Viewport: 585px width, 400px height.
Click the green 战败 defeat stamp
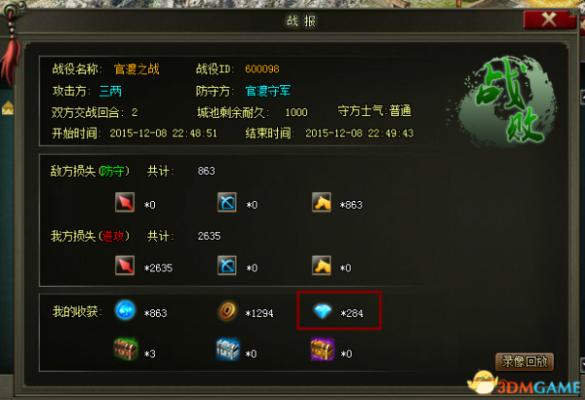(507, 103)
